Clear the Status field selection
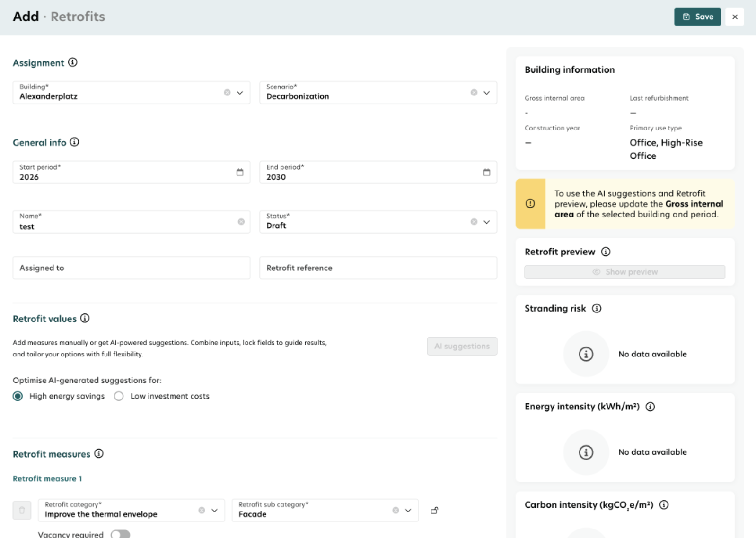 coord(474,222)
